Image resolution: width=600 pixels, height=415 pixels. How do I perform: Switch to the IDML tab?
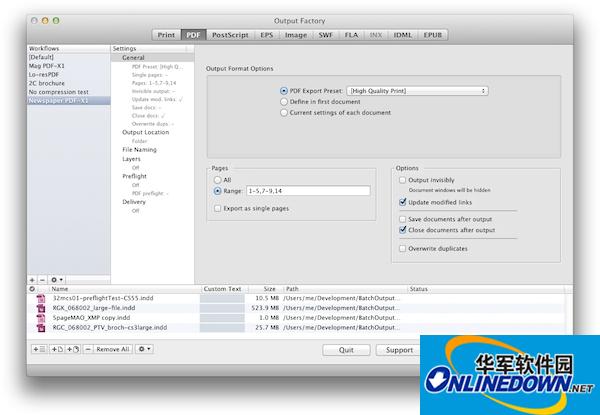[403, 35]
